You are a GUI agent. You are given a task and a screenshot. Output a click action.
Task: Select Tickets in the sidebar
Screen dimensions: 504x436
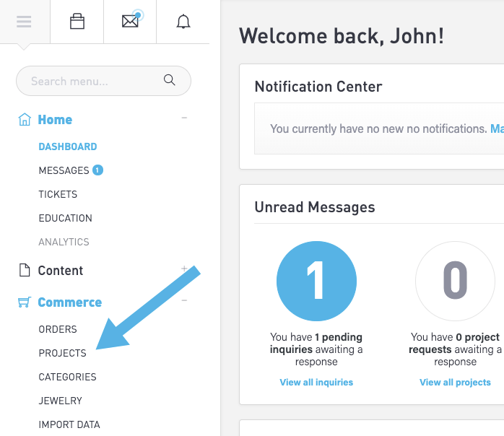(x=58, y=194)
